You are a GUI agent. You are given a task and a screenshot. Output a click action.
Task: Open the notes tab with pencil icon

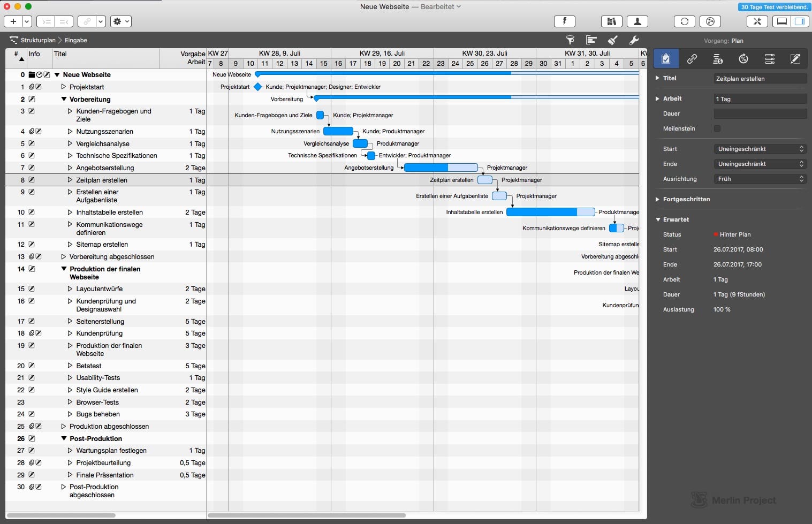tap(795, 59)
